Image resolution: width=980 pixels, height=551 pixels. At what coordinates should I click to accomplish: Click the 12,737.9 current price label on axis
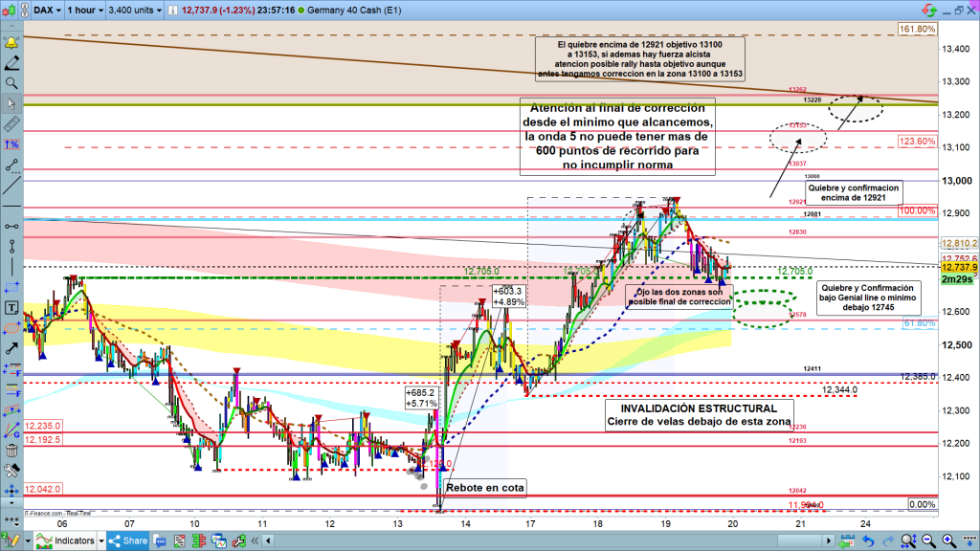[958, 268]
